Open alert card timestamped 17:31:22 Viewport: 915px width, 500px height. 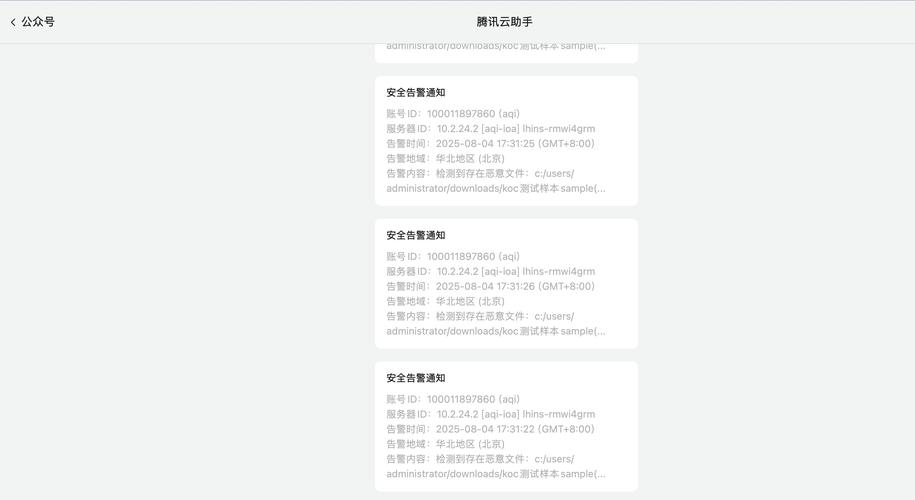tap(506, 426)
